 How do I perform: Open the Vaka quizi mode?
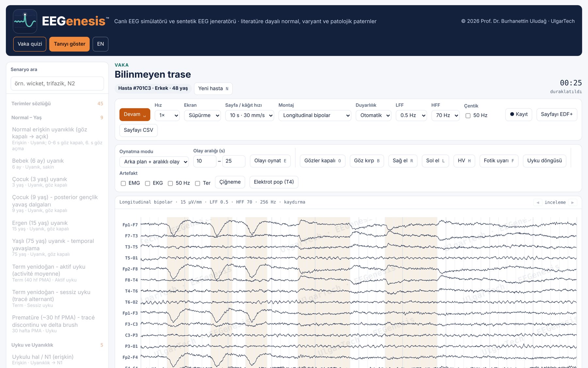pos(30,44)
